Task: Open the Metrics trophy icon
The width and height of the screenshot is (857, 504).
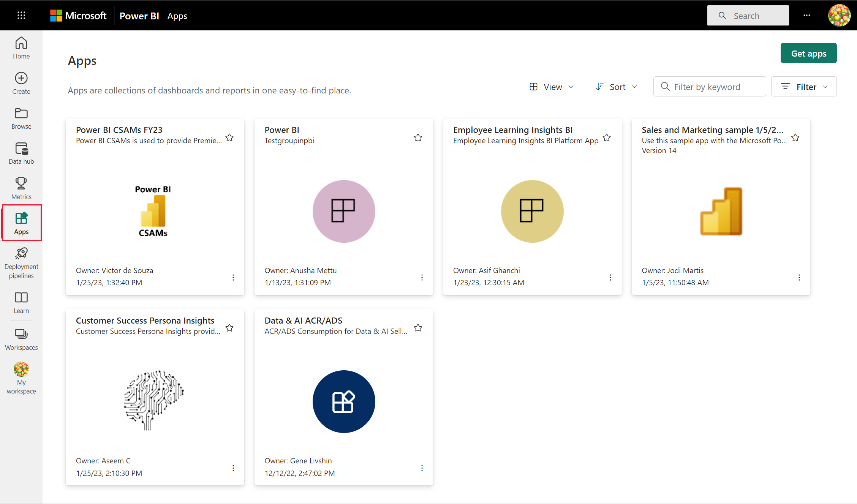Action: 21,183
